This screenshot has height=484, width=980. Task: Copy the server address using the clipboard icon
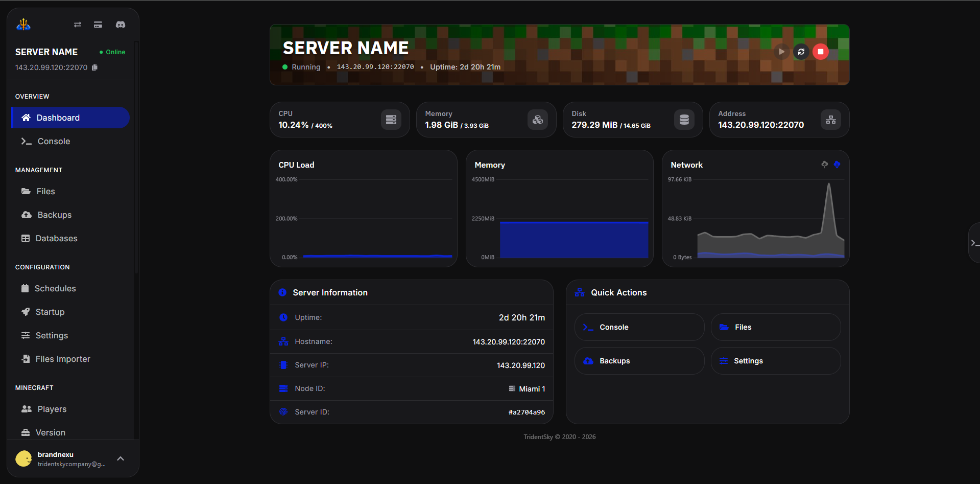(95, 67)
